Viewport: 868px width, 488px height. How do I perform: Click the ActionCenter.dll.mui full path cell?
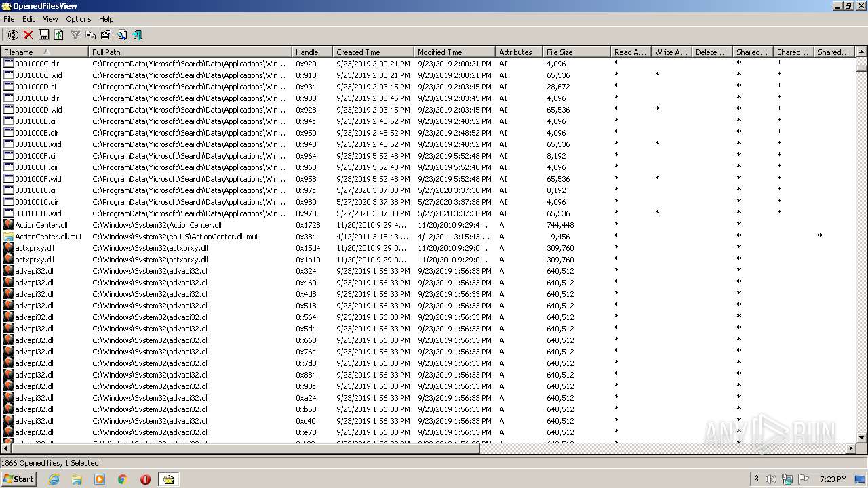coord(175,237)
